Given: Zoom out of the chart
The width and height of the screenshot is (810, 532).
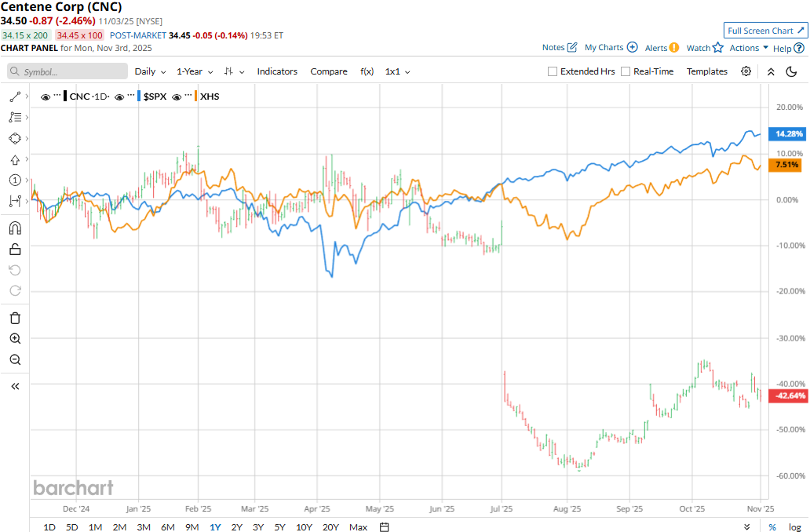Looking at the screenshot, I should (x=15, y=360).
